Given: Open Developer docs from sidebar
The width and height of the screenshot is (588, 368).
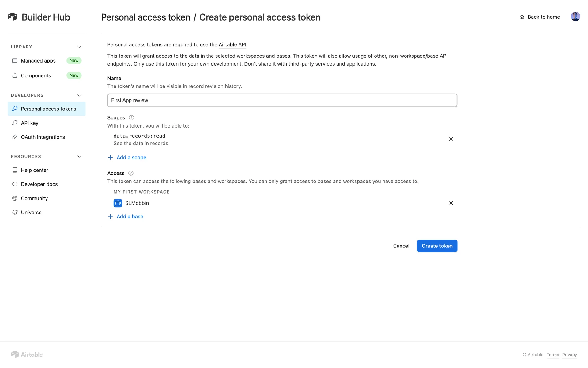Looking at the screenshot, I should click(x=39, y=184).
